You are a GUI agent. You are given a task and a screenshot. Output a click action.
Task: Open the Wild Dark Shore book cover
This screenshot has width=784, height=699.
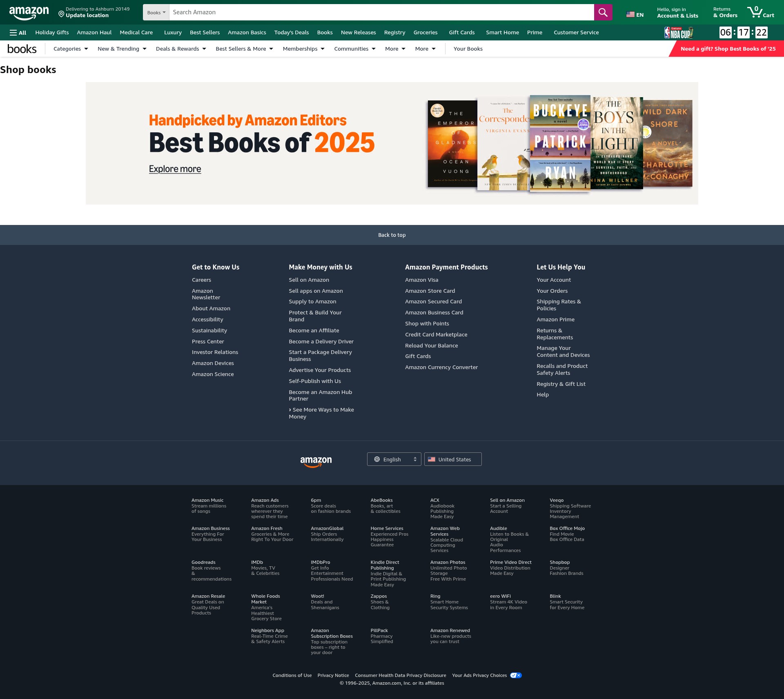coord(668,143)
